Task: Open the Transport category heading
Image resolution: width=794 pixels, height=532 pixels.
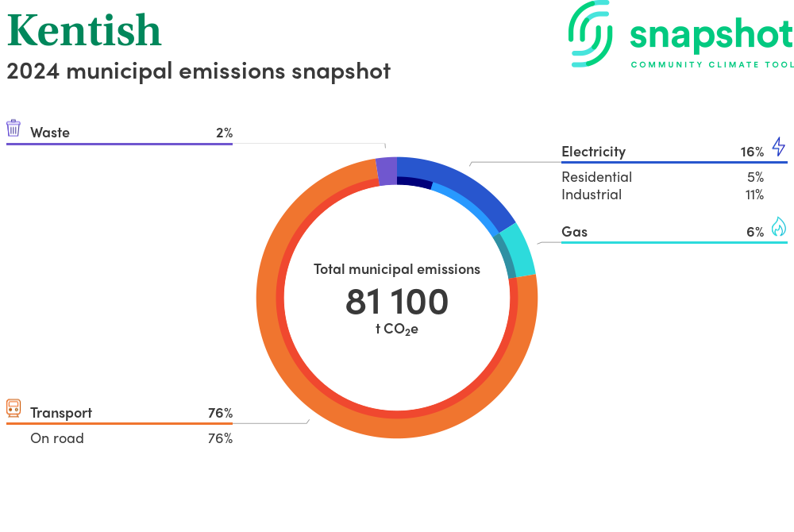Action: (61, 413)
